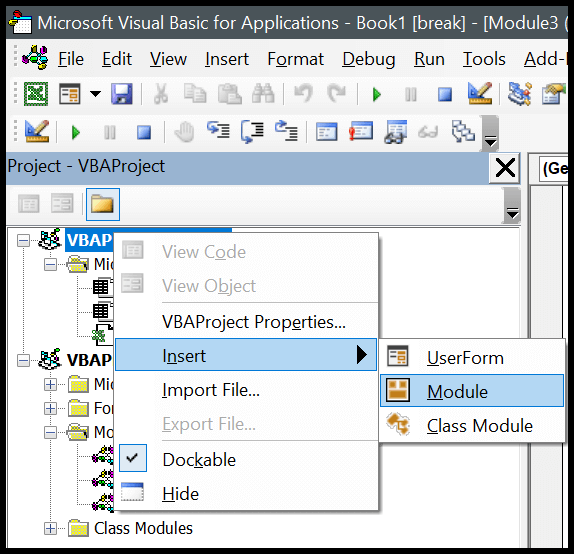Choose Import File... from context menu
The height and width of the screenshot is (554, 574).
[x=246, y=390]
